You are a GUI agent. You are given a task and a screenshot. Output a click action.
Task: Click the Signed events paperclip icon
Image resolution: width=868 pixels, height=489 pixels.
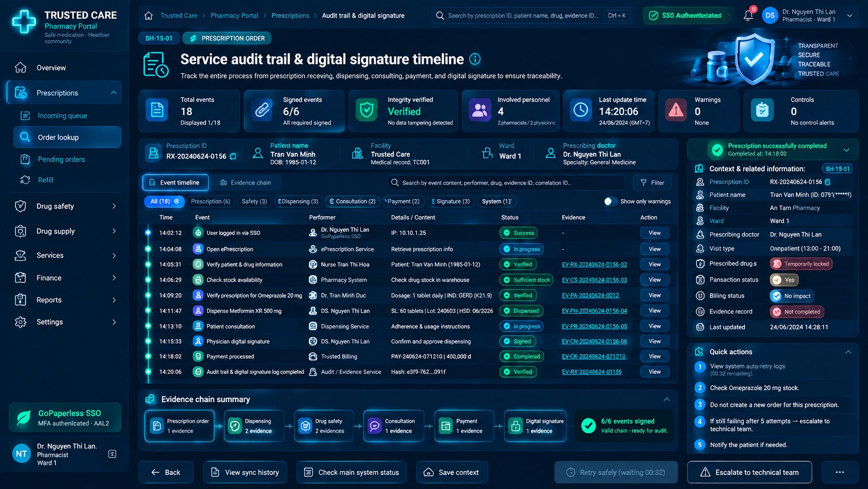262,110
